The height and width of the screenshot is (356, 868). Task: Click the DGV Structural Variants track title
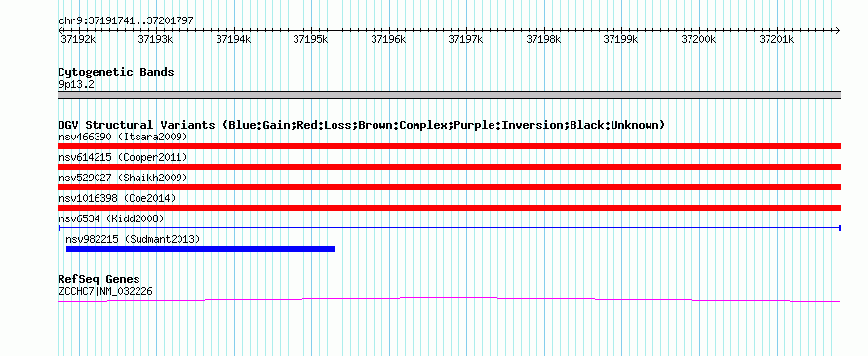(x=361, y=125)
